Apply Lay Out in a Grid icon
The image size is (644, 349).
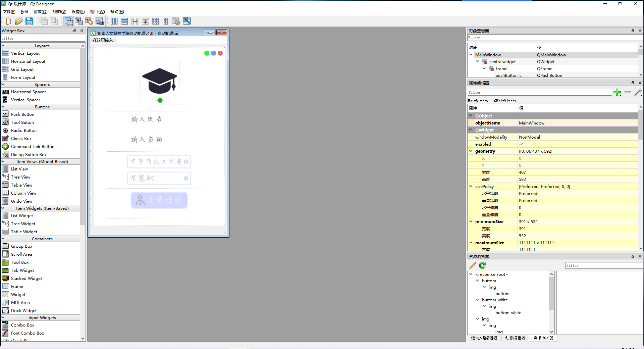(x=156, y=21)
